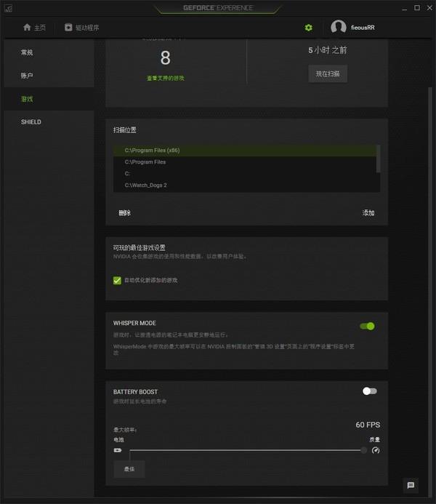The image size is (436, 504).
Task: Disable the Whisper Mode toggle
Action: coord(367,327)
